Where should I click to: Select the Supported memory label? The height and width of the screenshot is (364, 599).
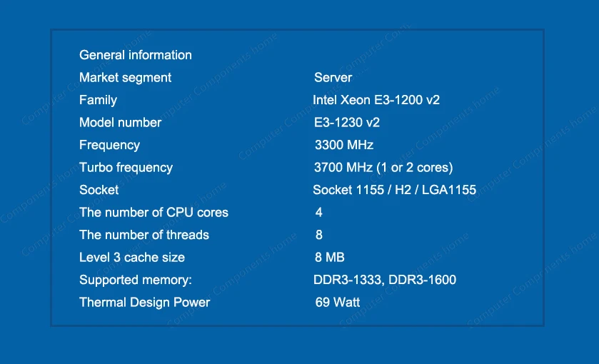(136, 280)
